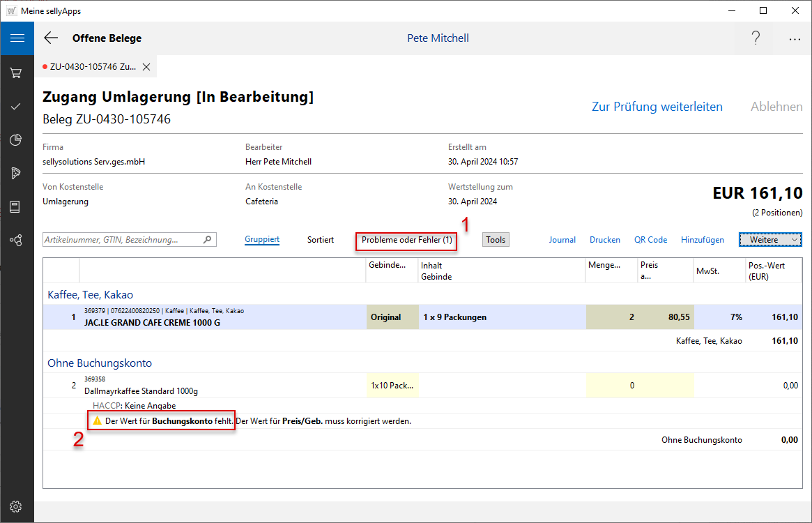Open the Journal link
The height and width of the screenshot is (523, 812).
562,240
